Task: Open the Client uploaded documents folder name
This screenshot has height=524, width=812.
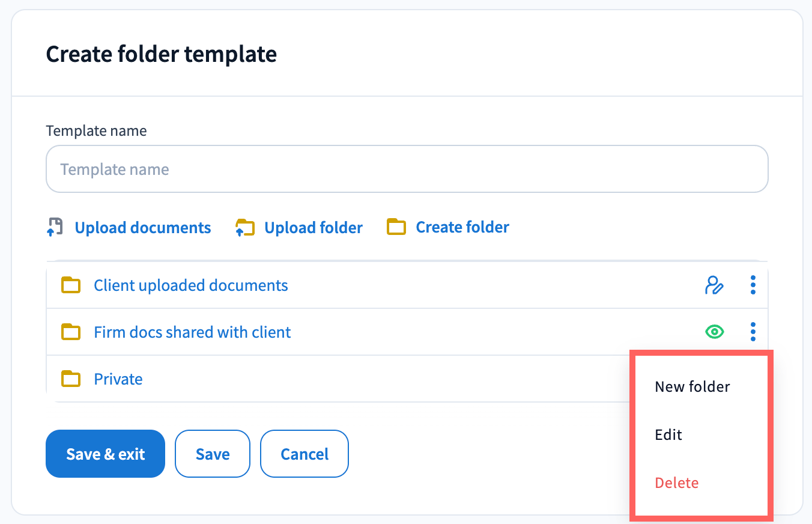Action: point(191,285)
